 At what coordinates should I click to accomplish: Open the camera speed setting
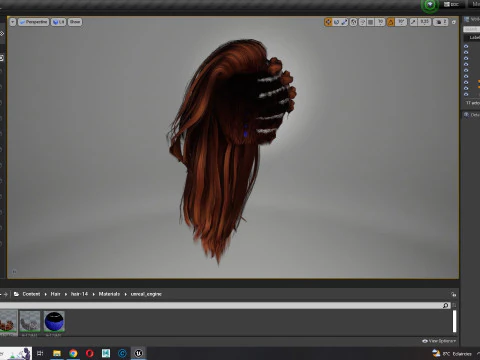click(x=441, y=22)
